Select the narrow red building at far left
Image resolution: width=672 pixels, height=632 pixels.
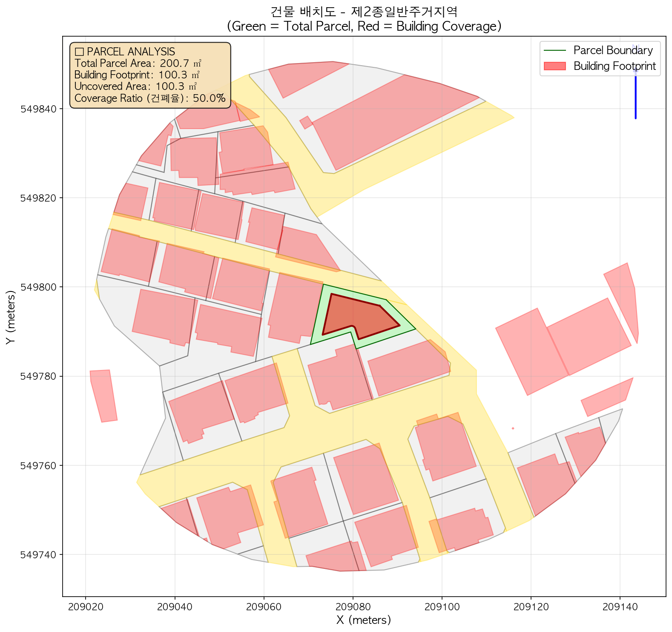[103, 396]
